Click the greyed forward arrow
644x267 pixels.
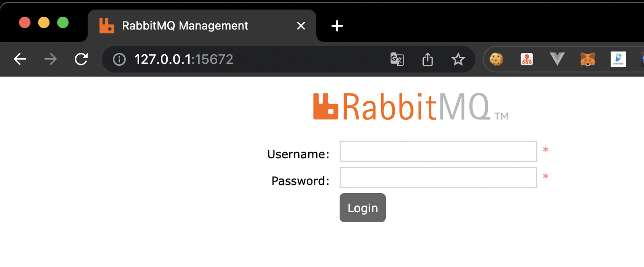(x=50, y=59)
